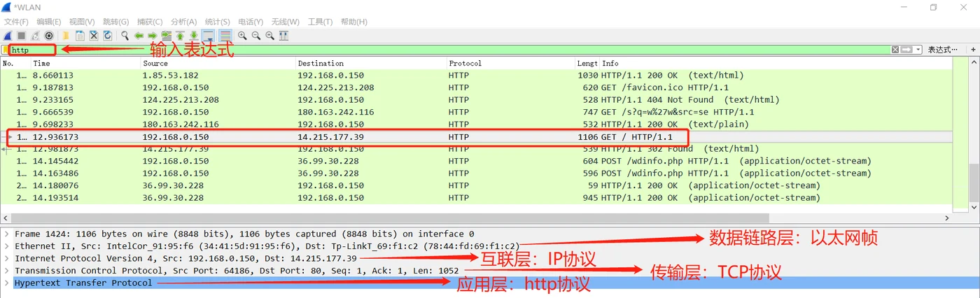Viewport: 980px width, 298px height.
Task: Sort by the Destination column header
Action: (x=371, y=63)
